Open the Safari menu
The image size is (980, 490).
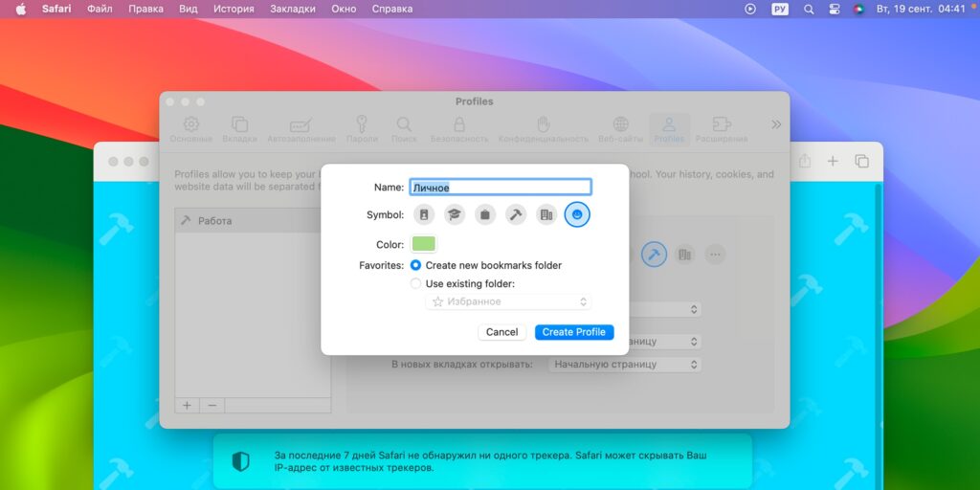click(56, 9)
